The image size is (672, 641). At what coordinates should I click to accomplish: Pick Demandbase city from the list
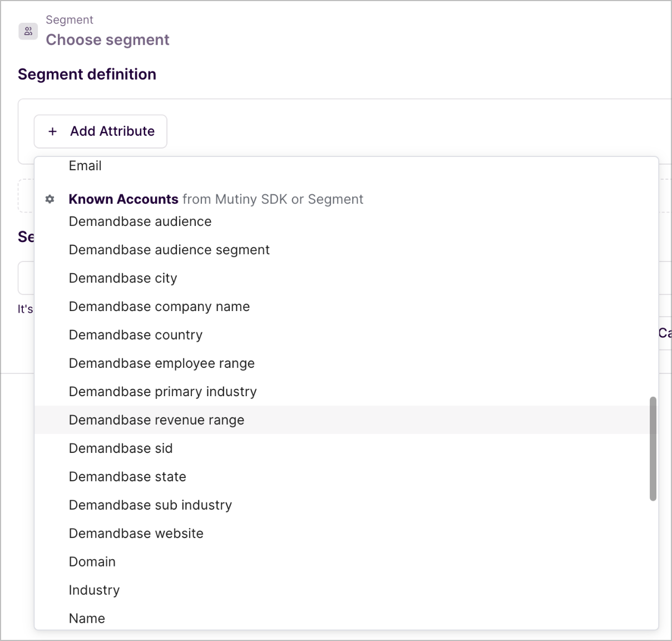346,278
